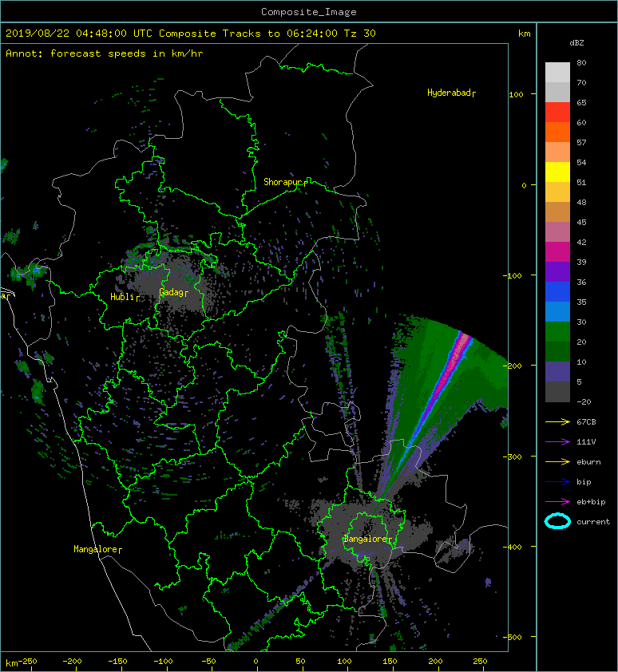Click the cyan 'current' ellipse legend icon
This screenshot has width=618, height=672.
coord(557,522)
